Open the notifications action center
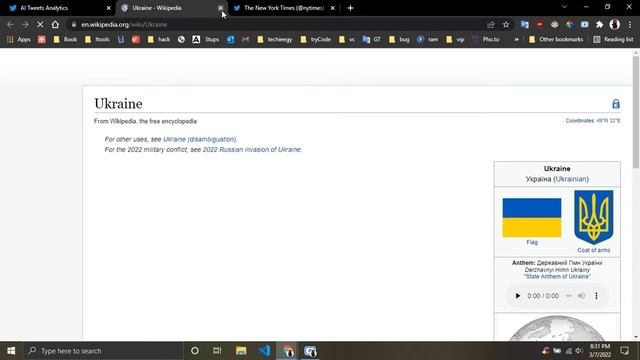640x360 pixels. pos(624,351)
